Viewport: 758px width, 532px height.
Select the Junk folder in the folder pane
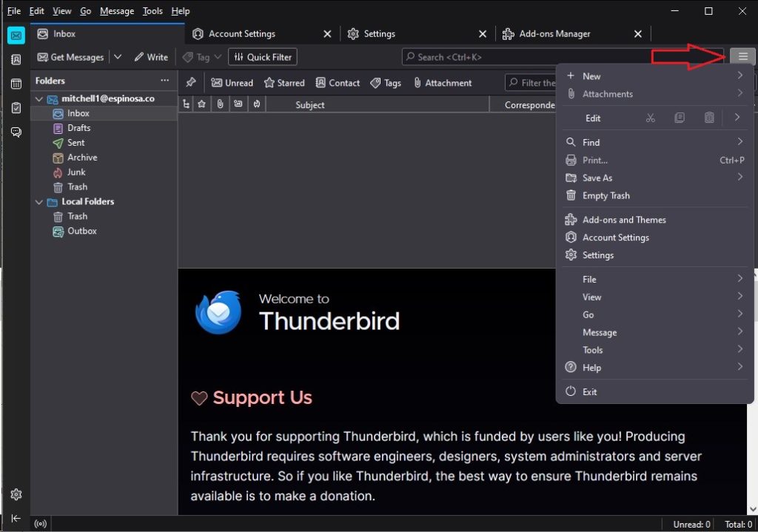(78, 172)
